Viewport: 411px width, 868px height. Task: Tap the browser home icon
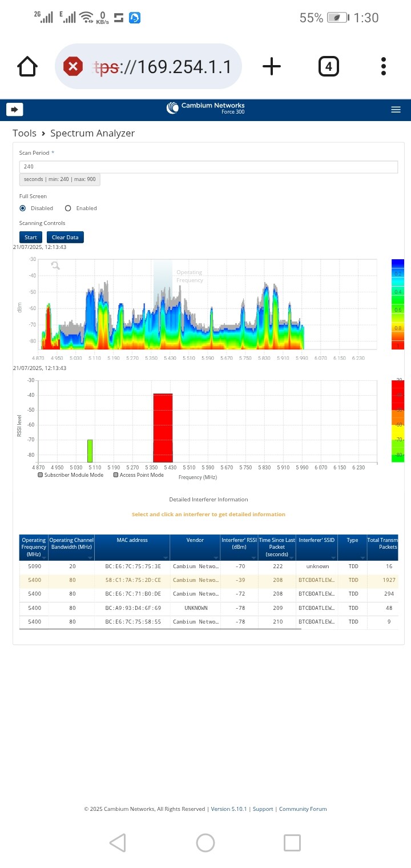[27, 67]
